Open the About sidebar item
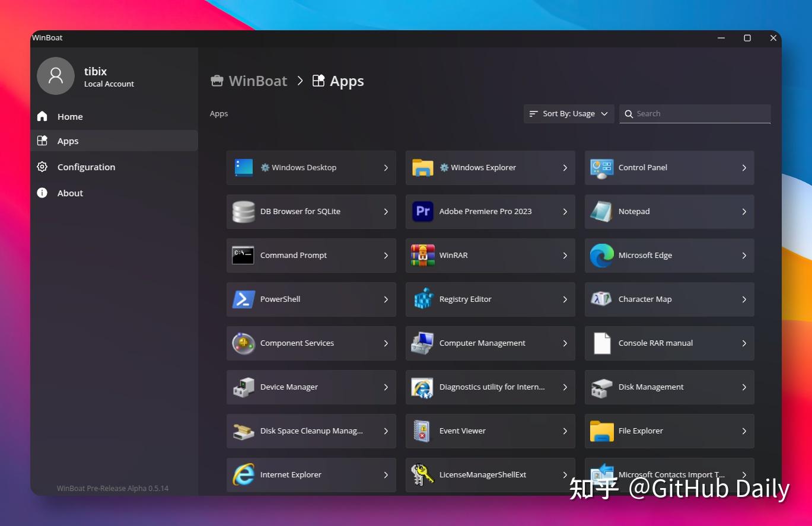This screenshot has height=526, width=812. [114, 193]
